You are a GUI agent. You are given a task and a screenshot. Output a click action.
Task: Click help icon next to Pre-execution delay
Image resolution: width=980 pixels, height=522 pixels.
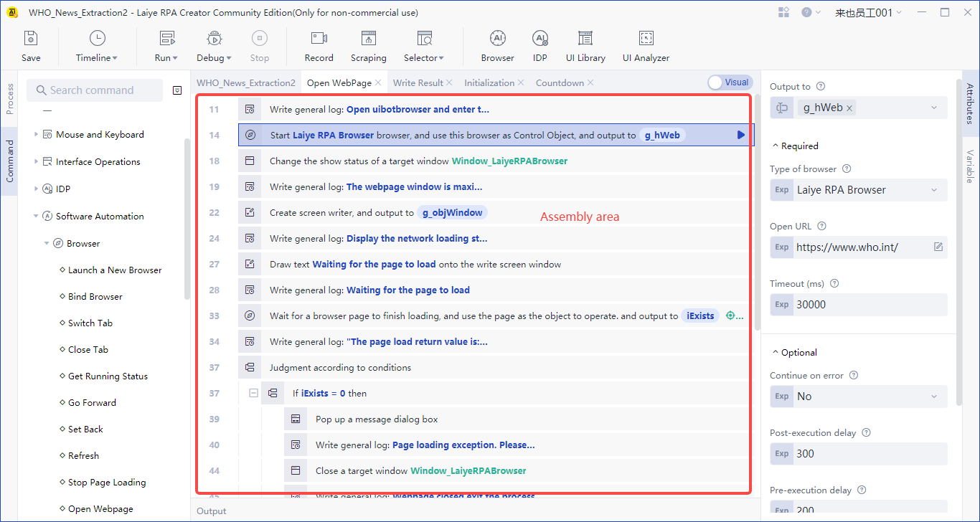coord(862,490)
